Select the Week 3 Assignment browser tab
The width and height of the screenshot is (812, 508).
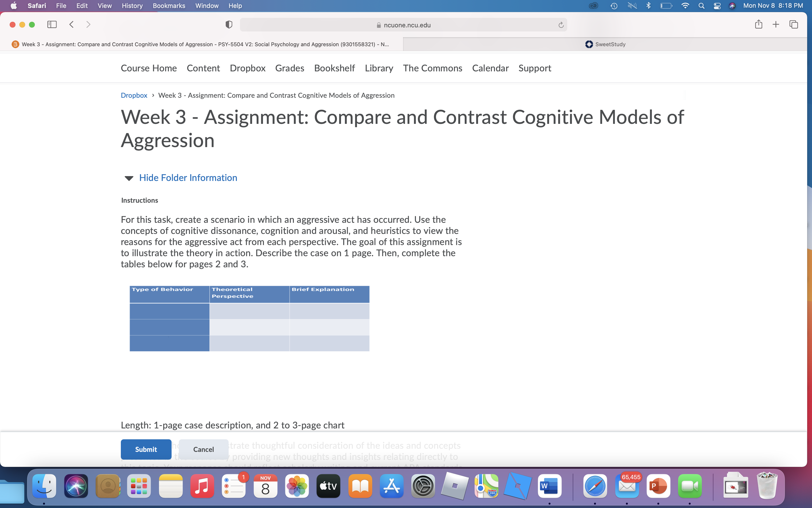[201, 44]
